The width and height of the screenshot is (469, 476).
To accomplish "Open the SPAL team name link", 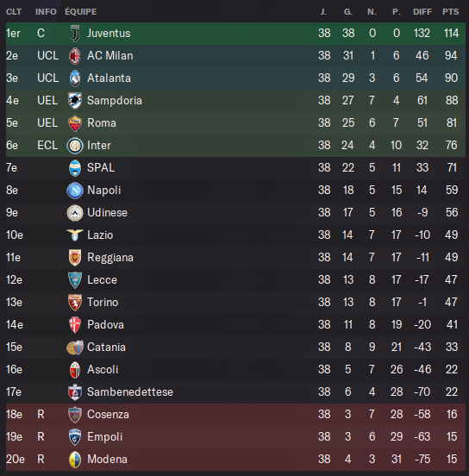I will [101, 167].
